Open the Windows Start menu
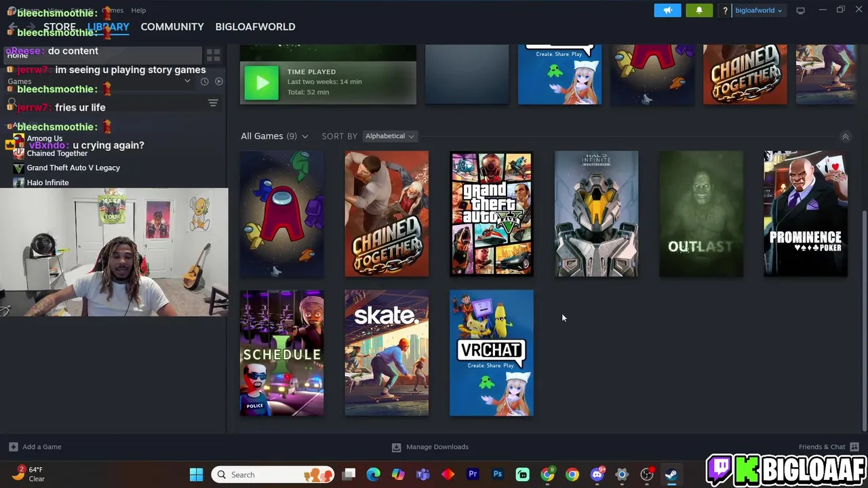Viewport: 868px width, 488px height. point(196,474)
